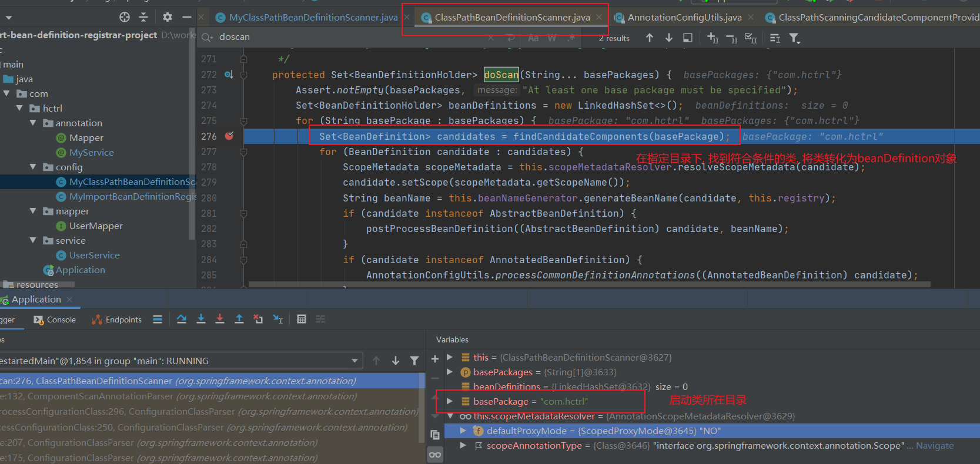The image size is (980, 464).
Task: Close Application debug session tab
Action: pos(69,300)
